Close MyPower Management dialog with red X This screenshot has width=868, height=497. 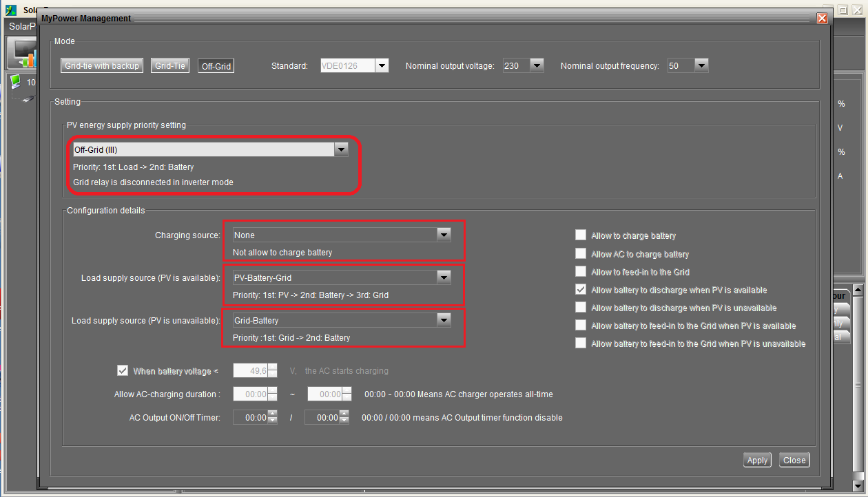coord(822,19)
